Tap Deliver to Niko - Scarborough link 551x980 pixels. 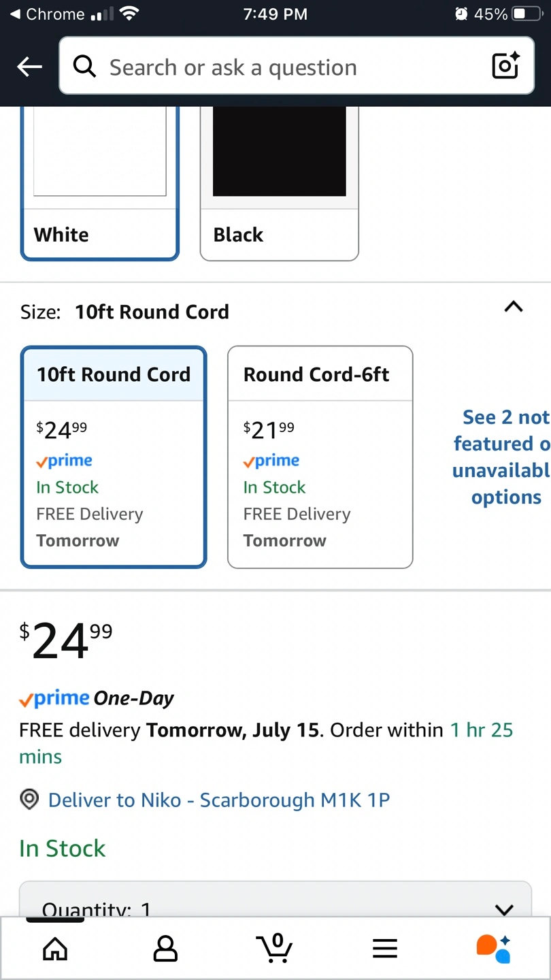pos(219,800)
